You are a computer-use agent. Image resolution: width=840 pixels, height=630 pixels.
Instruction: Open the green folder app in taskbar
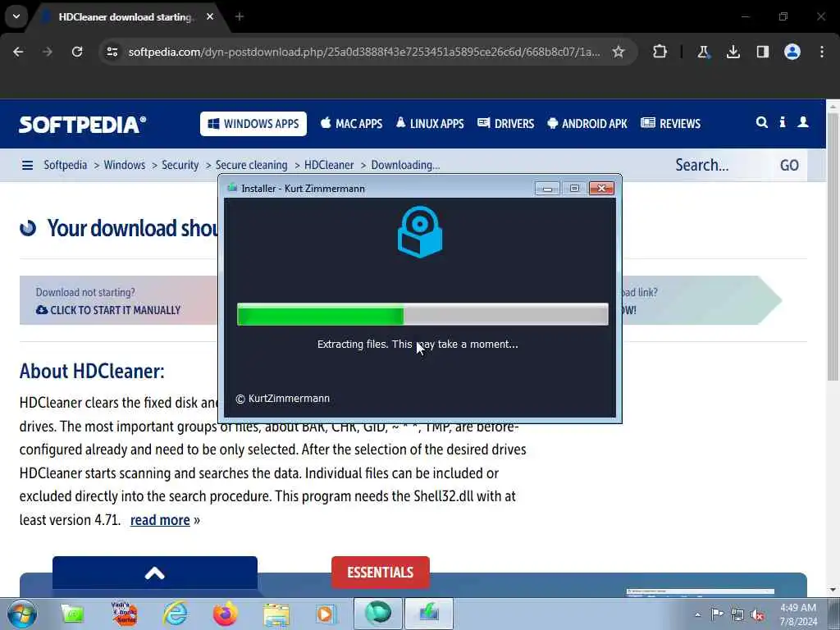[72, 614]
